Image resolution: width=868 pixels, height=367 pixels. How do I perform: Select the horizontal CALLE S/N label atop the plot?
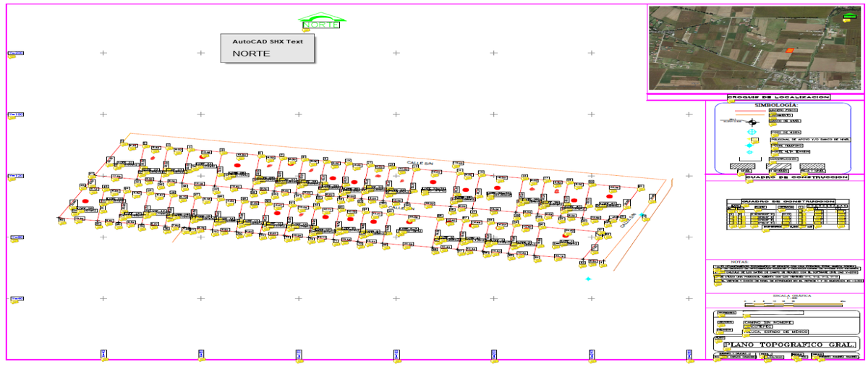[419, 163]
